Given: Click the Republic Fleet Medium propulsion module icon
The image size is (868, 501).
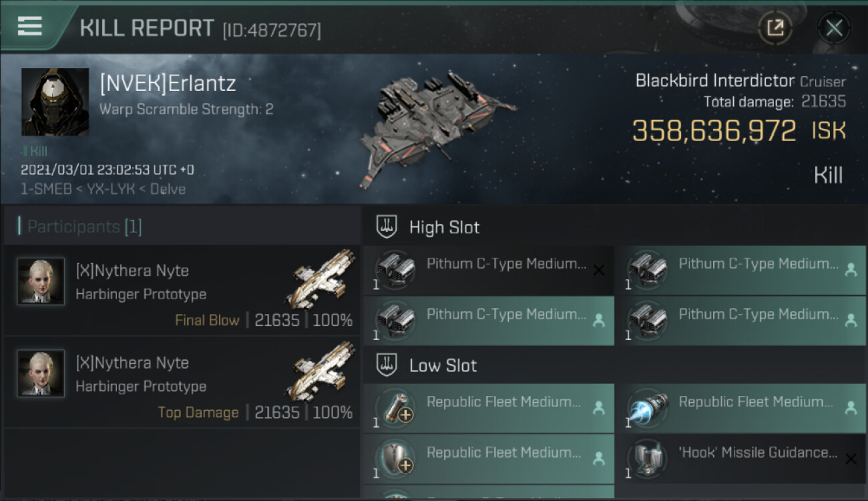Looking at the screenshot, I should (647, 408).
